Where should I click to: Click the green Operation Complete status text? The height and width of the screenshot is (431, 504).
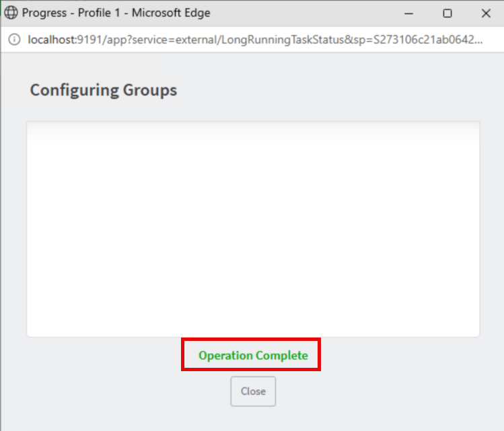point(253,355)
